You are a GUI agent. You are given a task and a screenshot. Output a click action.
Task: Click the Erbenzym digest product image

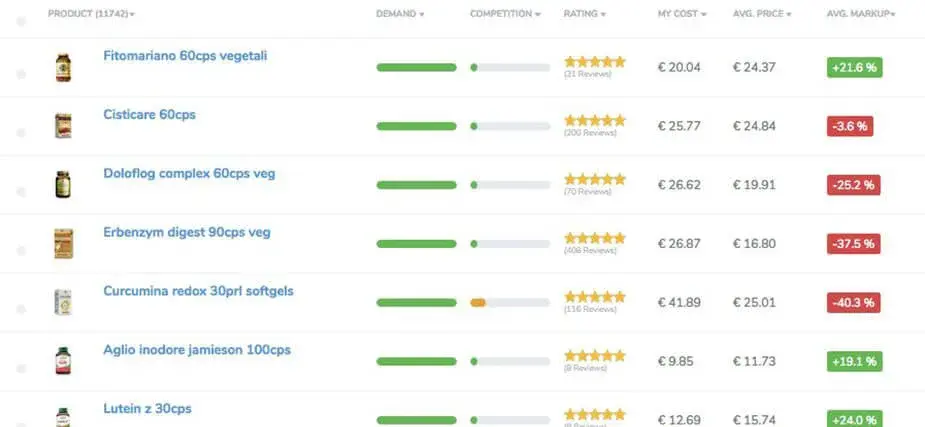[x=64, y=244]
